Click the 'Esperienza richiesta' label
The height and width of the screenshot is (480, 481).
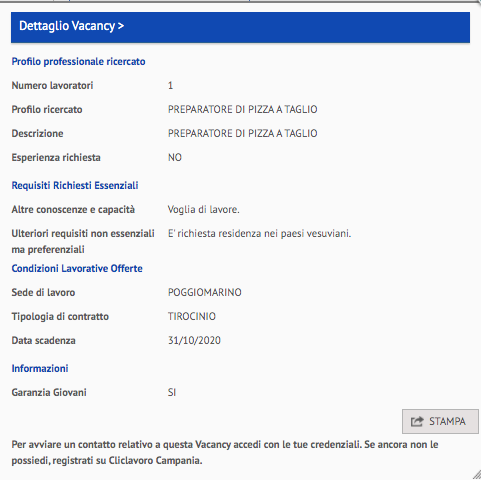56,158
